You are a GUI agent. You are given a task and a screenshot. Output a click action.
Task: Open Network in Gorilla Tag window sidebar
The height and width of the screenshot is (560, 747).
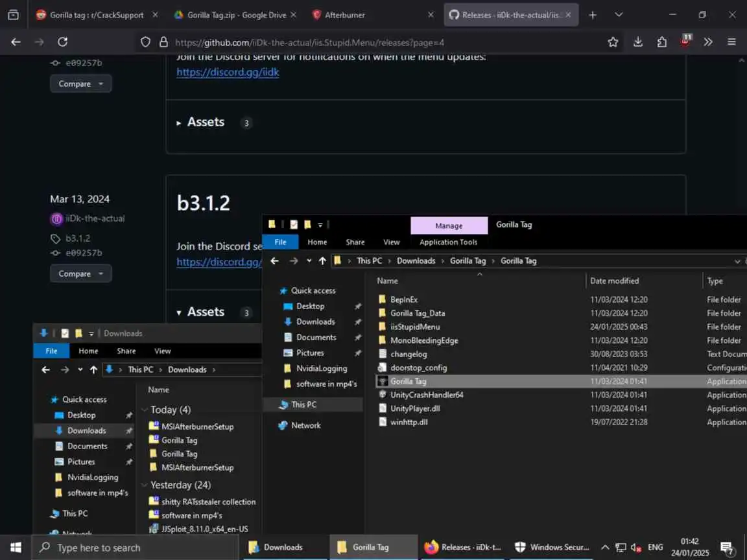(x=305, y=425)
